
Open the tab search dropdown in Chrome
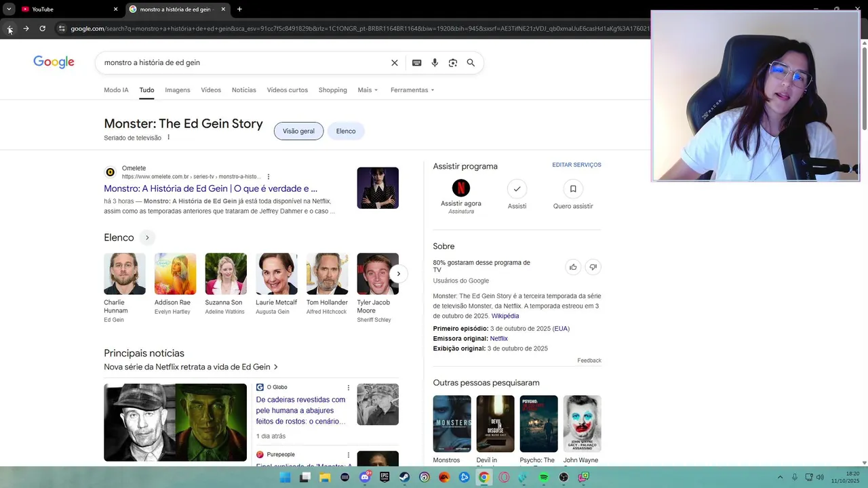pyautogui.click(x=9, y=9)
